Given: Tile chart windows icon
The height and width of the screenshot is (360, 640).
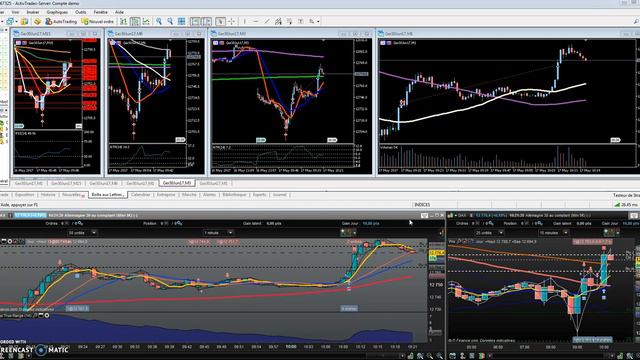Looking at the screenshot, I should pos(182,21).
